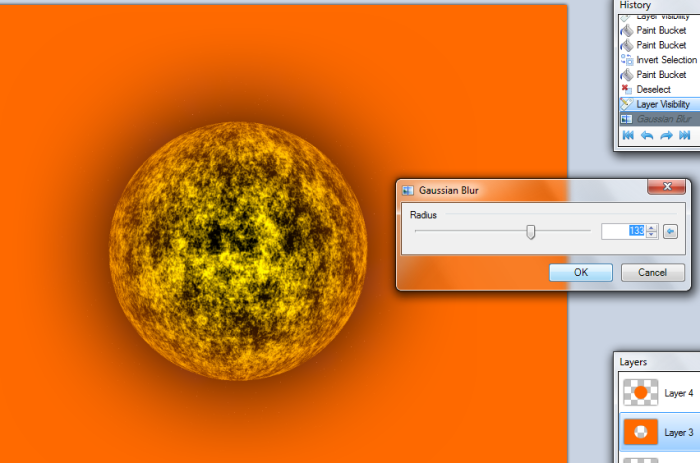Select Layer 3 in Layers panel
The height and width of the screenshot is (463, 700).
[660, 432]
